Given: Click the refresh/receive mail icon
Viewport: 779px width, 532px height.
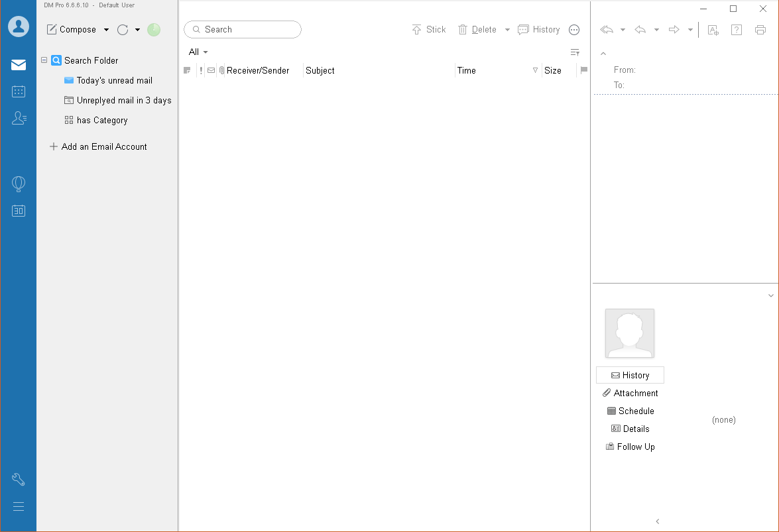Looking at the screenshot, I should point(123,30).
